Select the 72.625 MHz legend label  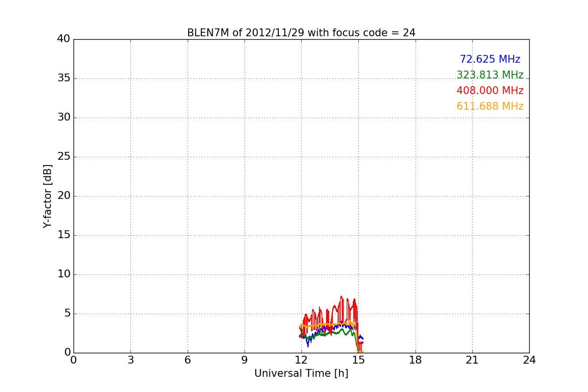click(490, 59)
